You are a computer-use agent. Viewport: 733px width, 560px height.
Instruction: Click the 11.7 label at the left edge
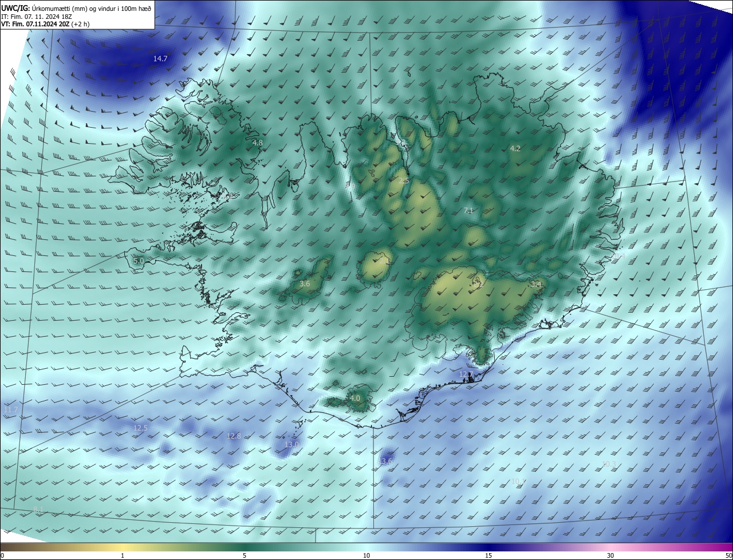pos(11,409)
